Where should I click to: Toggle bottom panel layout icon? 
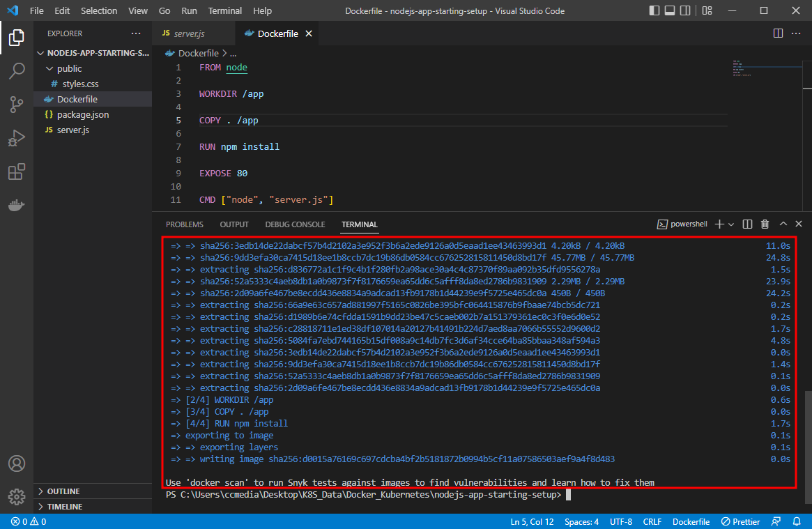point(670,10)
